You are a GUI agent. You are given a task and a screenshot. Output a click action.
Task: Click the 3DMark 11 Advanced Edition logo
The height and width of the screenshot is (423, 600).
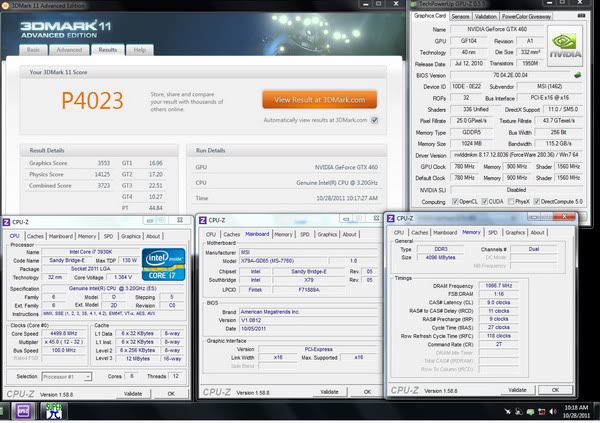click(65, 30)
